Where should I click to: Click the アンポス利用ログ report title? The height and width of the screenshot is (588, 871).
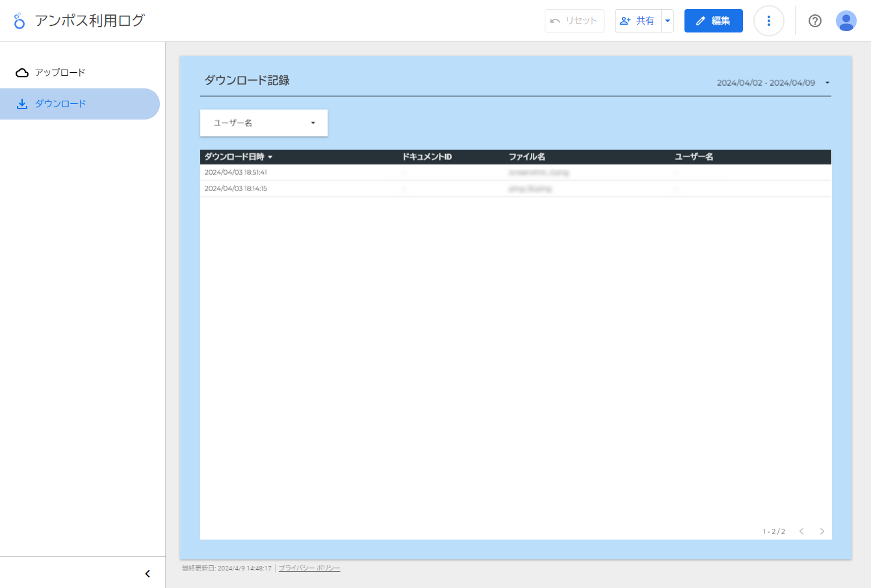90,21
